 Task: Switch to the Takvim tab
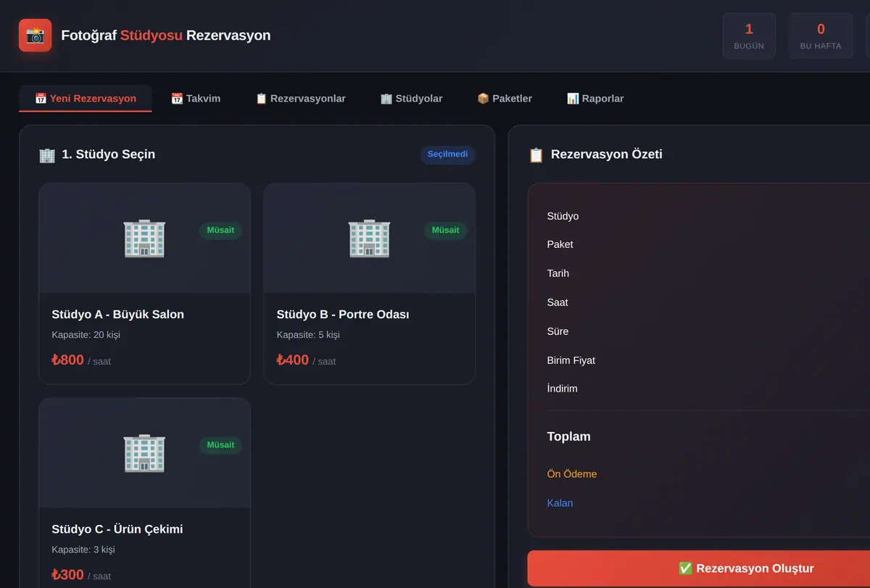[x=196, y=99]
